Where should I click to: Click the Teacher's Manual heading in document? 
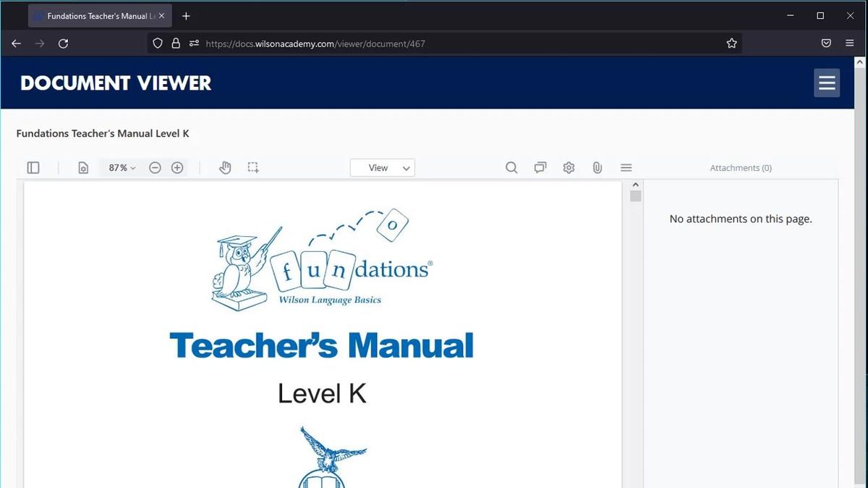[x=321, y=345]
